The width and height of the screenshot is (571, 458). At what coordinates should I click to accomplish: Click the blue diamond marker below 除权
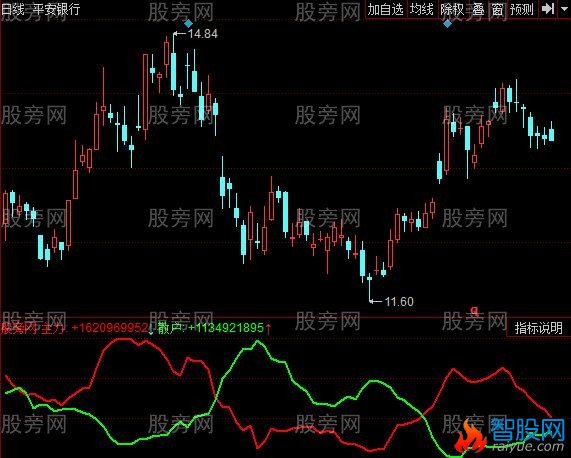(447, 24)
